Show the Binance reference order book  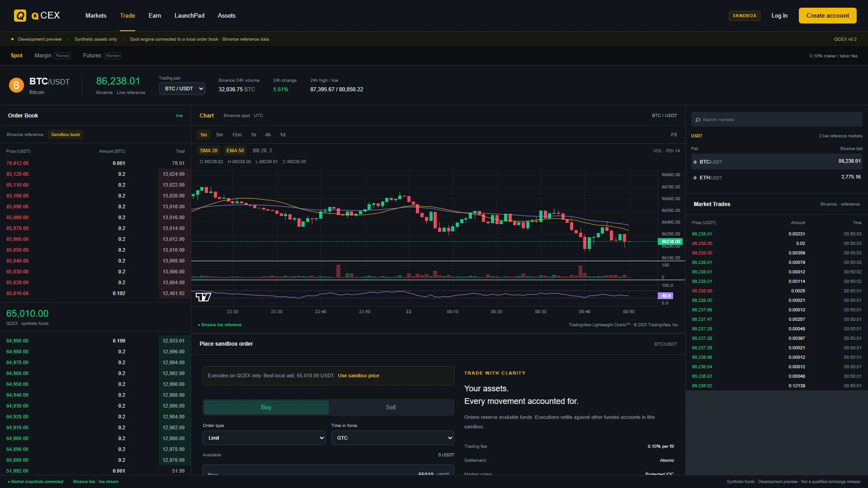(25, 135)
